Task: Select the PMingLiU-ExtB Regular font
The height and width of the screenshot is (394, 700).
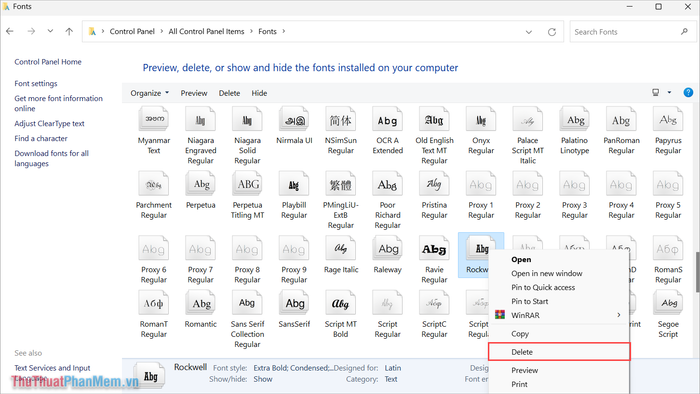Action: coord(341,200)
